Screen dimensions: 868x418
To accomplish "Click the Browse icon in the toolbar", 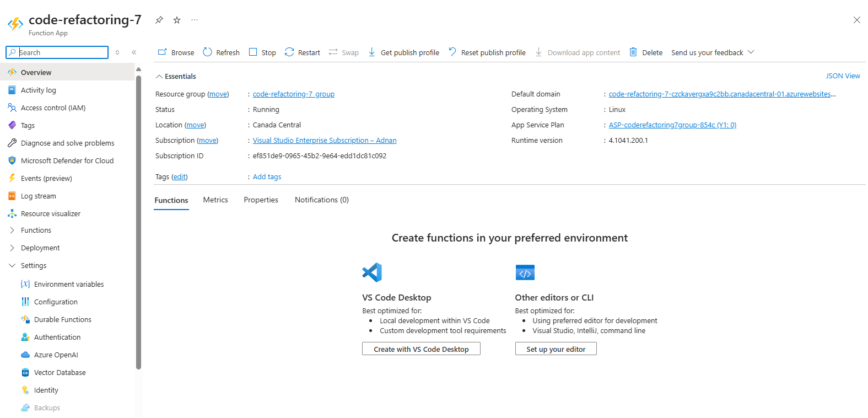I will pos(163,52).
